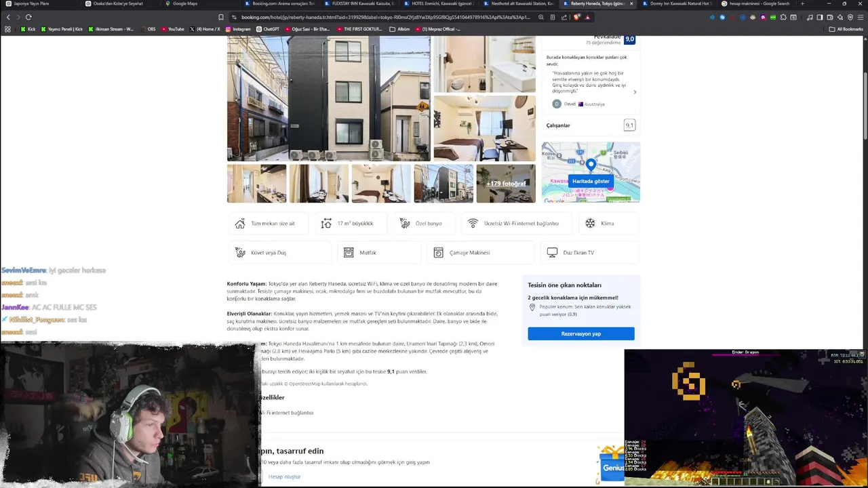Image resolution: width=868 pixels, height=488 pixels.
Task: Click Haritada göster map button
Action: pyautogui.click(x=591, y=181)
